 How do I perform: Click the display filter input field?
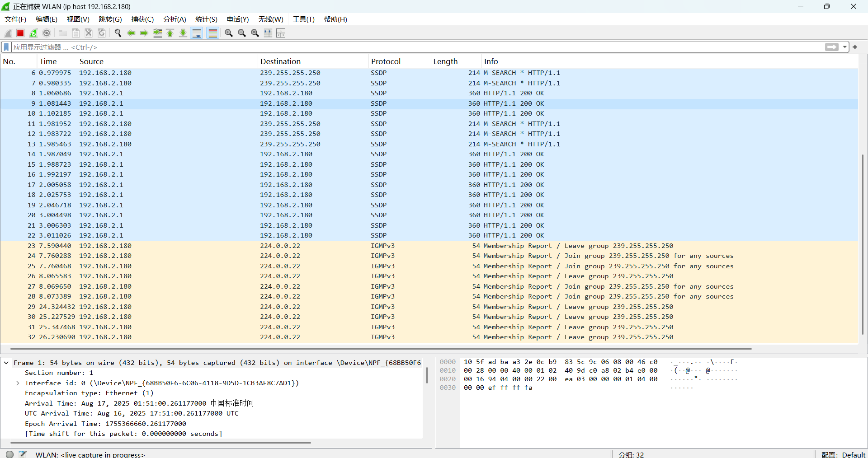pos(407,47)
